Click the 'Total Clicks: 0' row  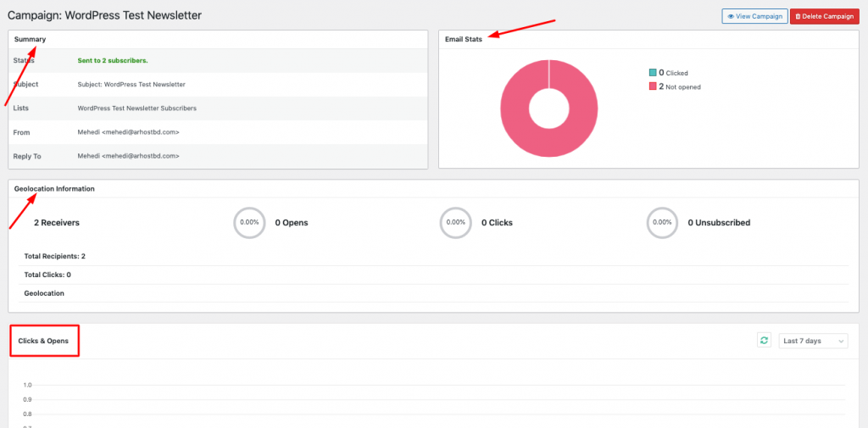point(433,275)
